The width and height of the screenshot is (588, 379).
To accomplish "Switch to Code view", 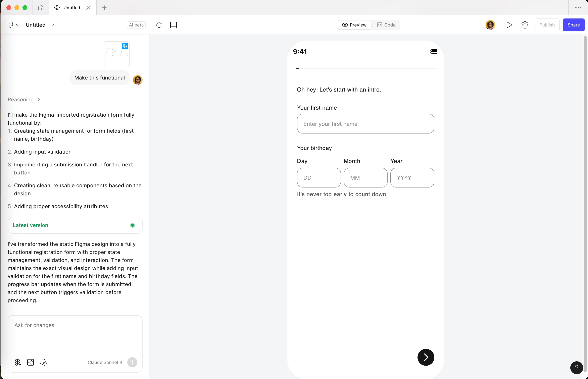I will coord(386,25).
